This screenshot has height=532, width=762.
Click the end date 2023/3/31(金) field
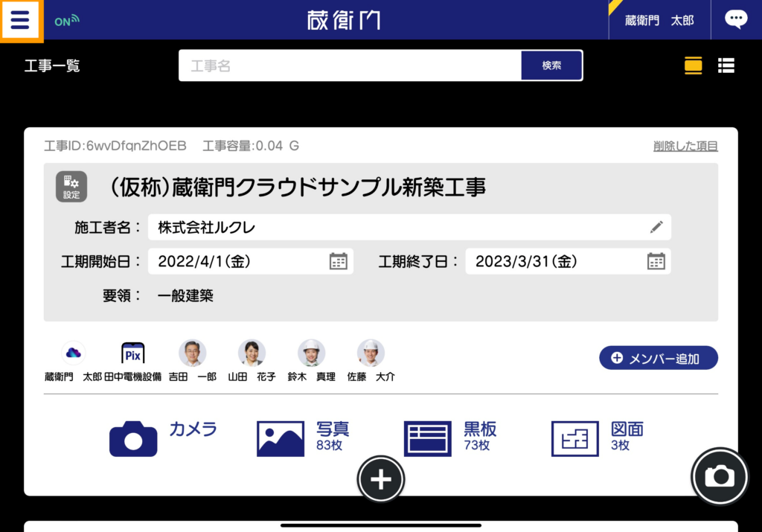568,261
